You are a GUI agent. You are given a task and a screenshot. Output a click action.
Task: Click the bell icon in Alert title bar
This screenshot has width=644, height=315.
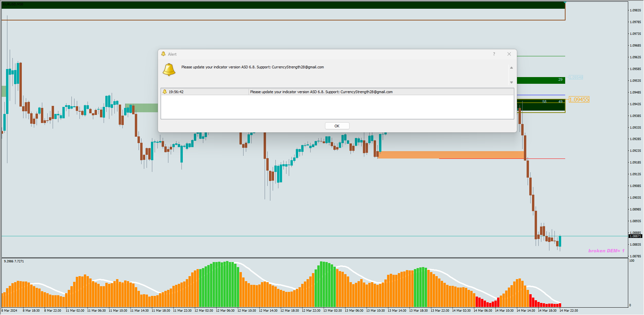coord(163,54)
